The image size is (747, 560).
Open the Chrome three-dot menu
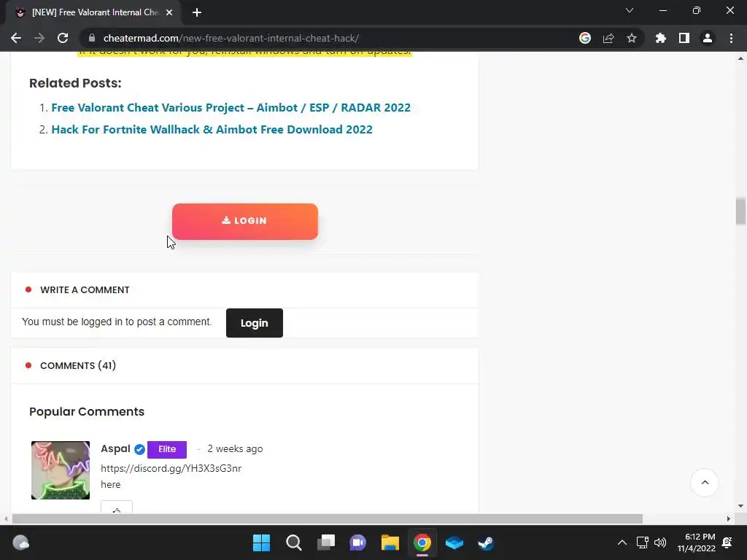(731, 38)
